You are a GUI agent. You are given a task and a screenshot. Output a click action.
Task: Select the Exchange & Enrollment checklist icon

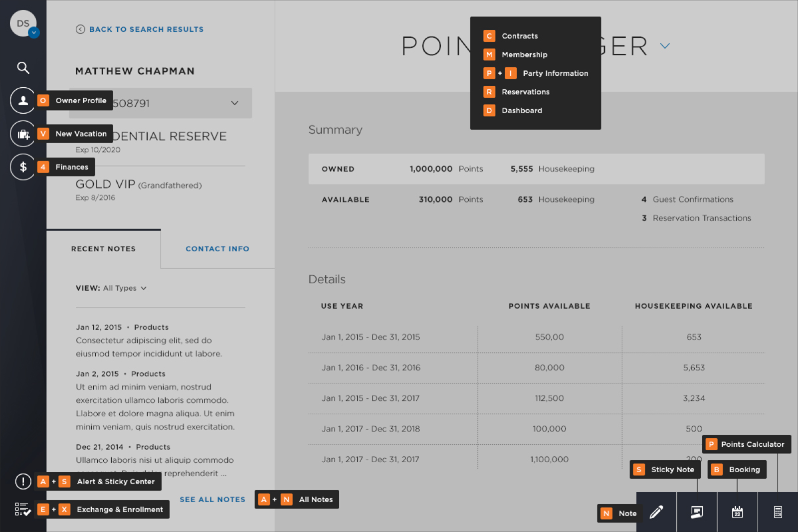coord(22,509)
